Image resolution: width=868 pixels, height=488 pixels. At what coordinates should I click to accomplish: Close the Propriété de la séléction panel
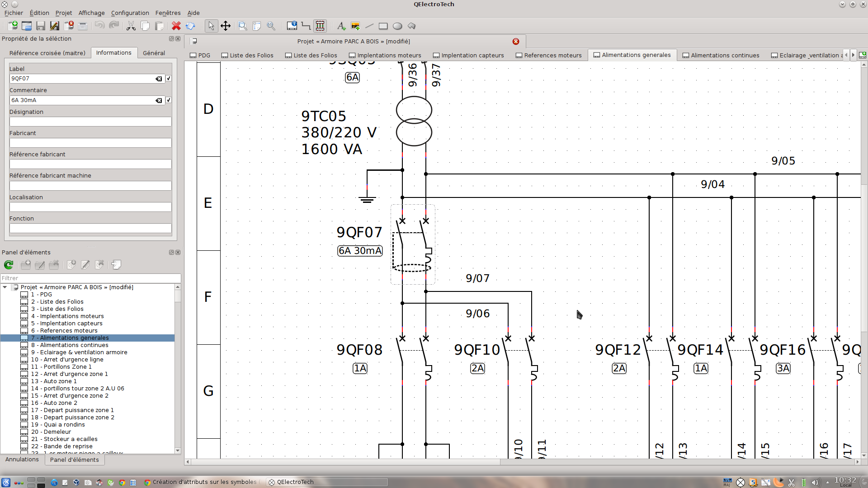coord(178,39)
